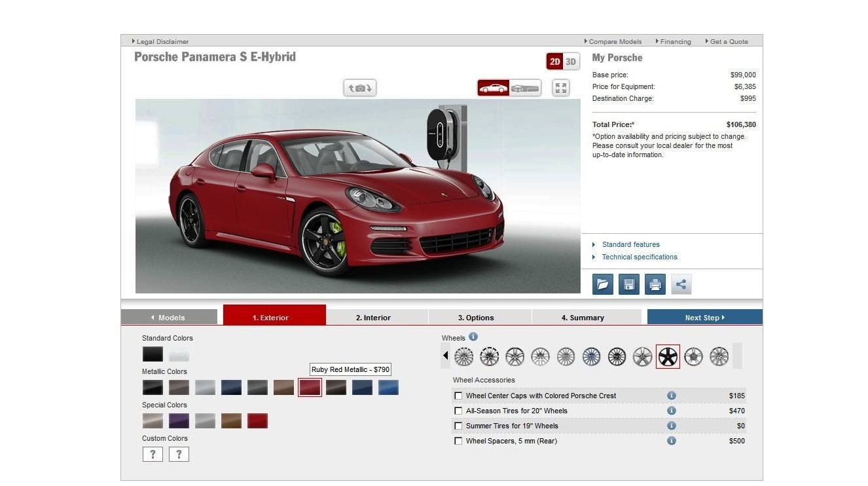Switch to the exterior car view icon
The width and height of the screenshot is (868, 486).
coord(494,88)
